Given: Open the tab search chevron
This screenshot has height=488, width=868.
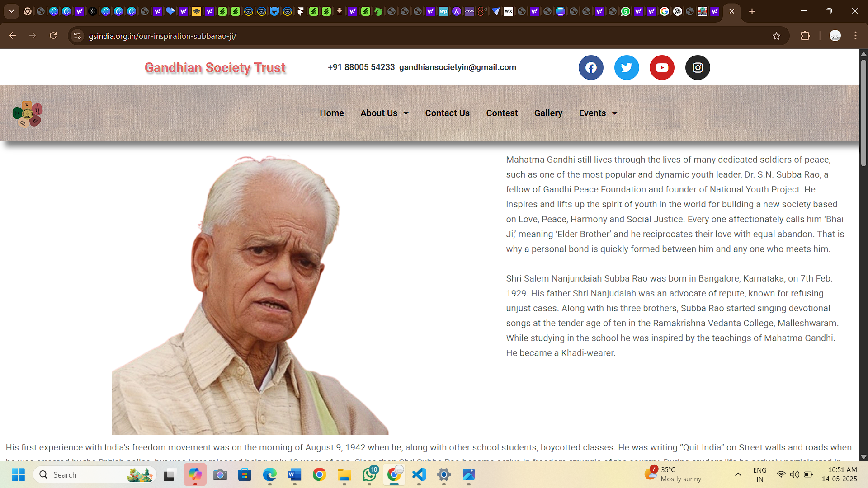Looking at the screenshot, I should (x=11, y=11).
